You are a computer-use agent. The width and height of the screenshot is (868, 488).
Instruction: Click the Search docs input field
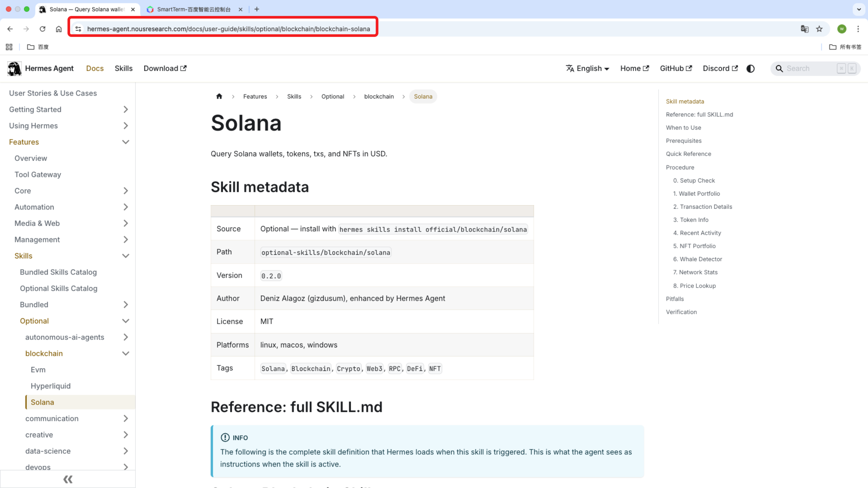815,69
